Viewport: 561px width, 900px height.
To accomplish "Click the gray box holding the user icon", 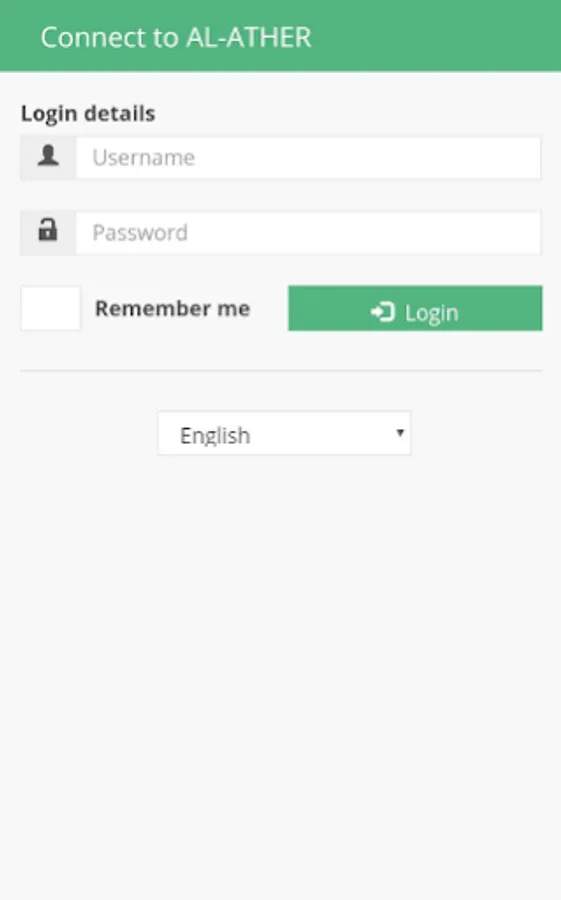I will tap(48, 158).
